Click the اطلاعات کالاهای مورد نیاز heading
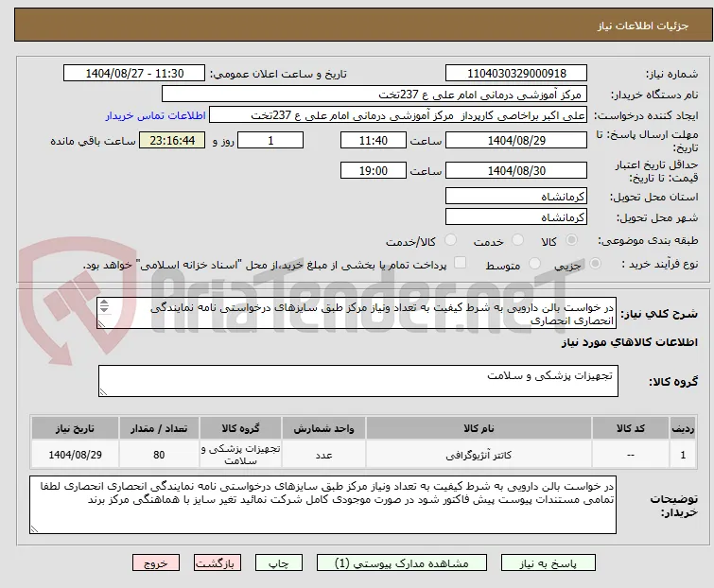This screenshot has height=588, width=714. pos(629,342)
